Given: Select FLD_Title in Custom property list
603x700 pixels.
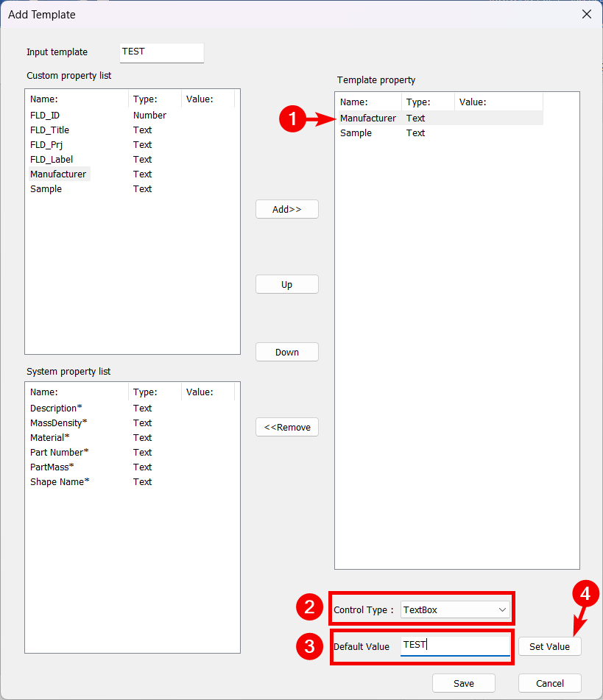Looking at the screenshot, I should (x=49, y=130).
